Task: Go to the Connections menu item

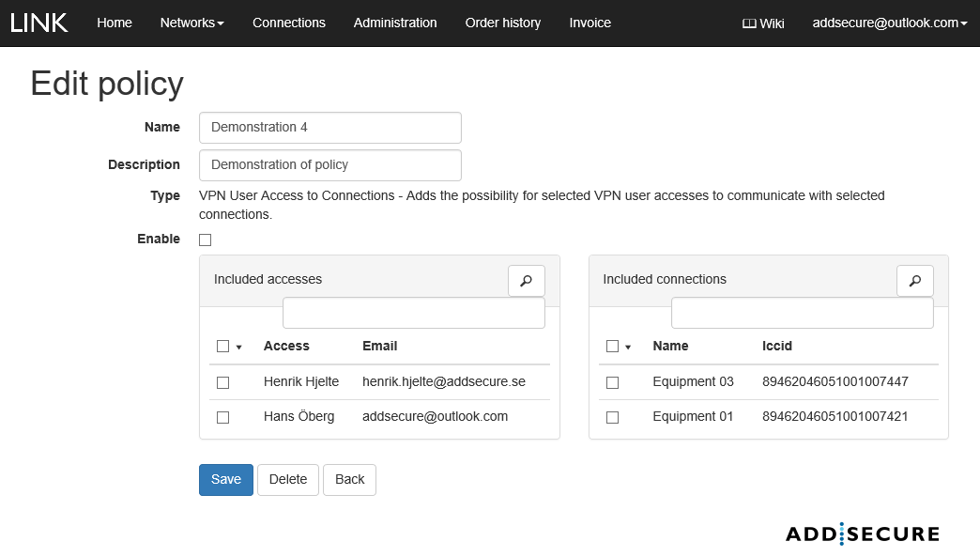Action: click(x=288, y=23)
